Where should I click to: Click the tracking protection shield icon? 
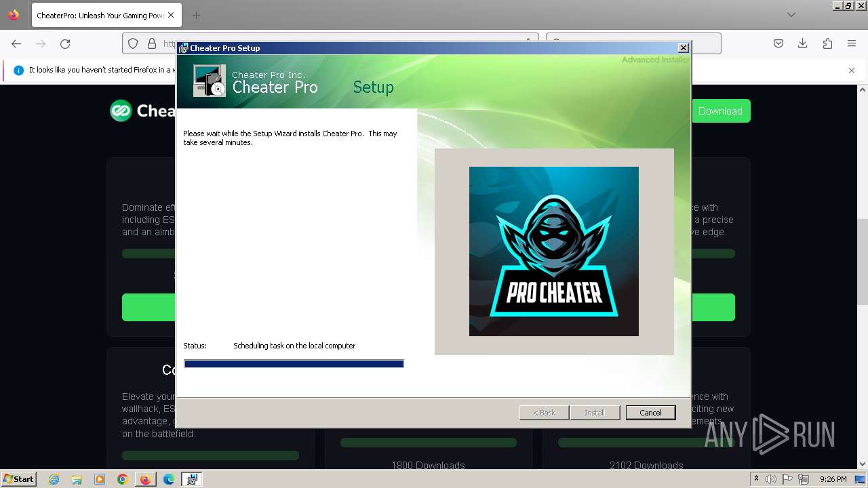133,43
